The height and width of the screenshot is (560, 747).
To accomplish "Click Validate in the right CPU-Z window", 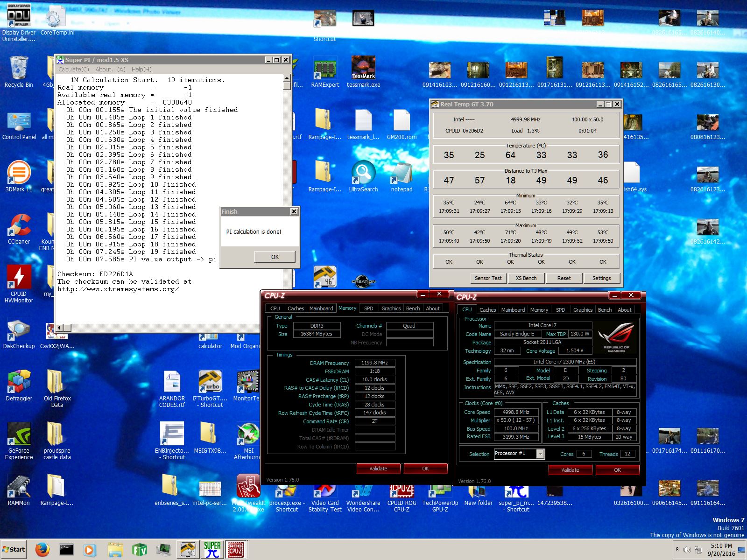I will click(570, 470).
